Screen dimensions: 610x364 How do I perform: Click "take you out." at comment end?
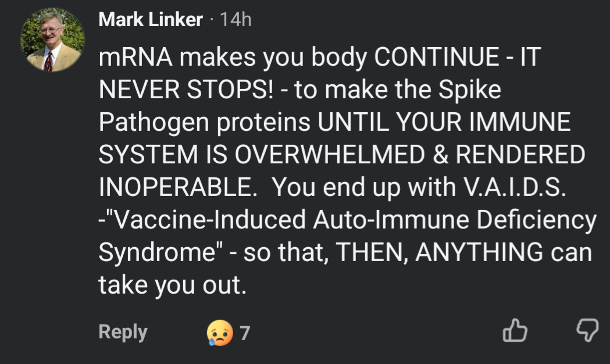coord(173,285)
